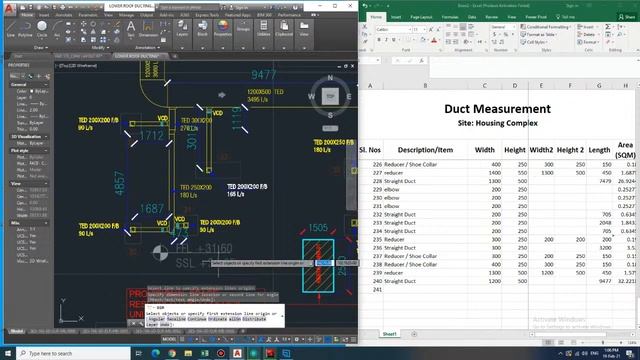Click the Excel taskbar icon
This screenshot has height=360, width=640.
[204, 353]
